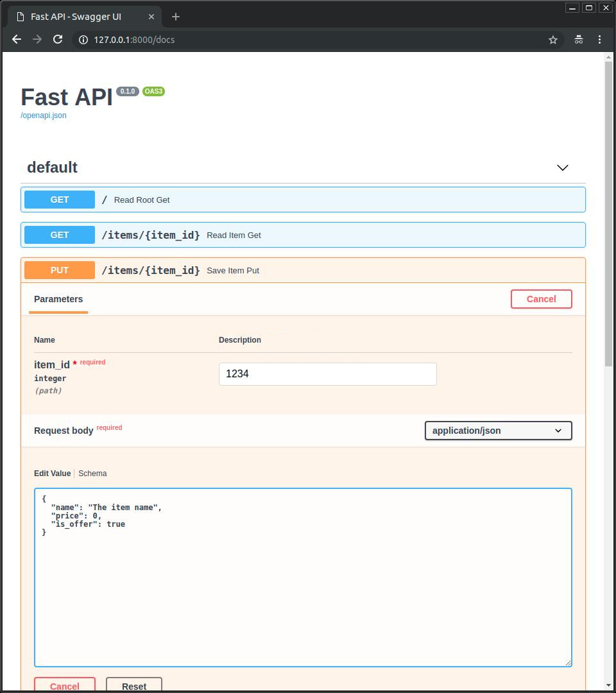Click the orange PUT method badge
Viewport: 616px width, 693px height.
click(59, 270)
